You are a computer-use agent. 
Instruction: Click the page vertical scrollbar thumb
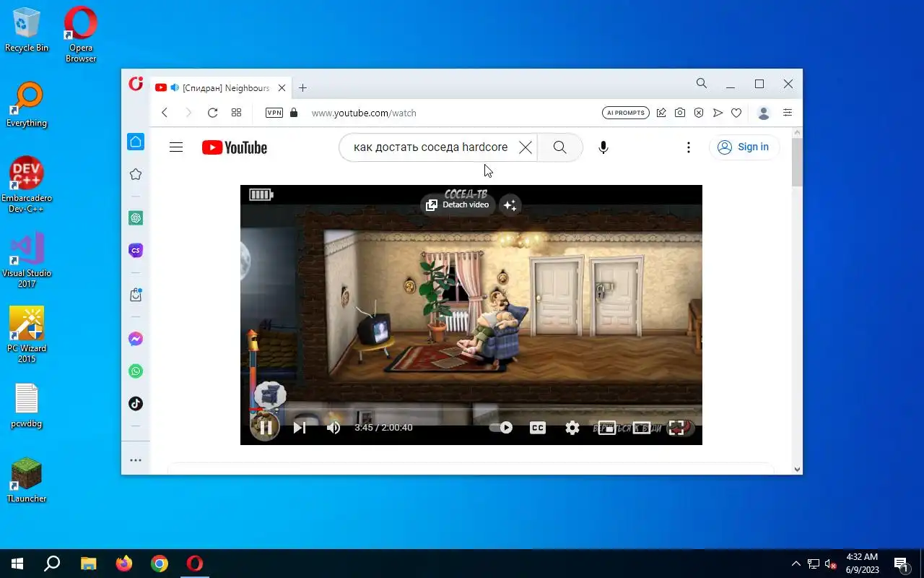tap(797, 162)
